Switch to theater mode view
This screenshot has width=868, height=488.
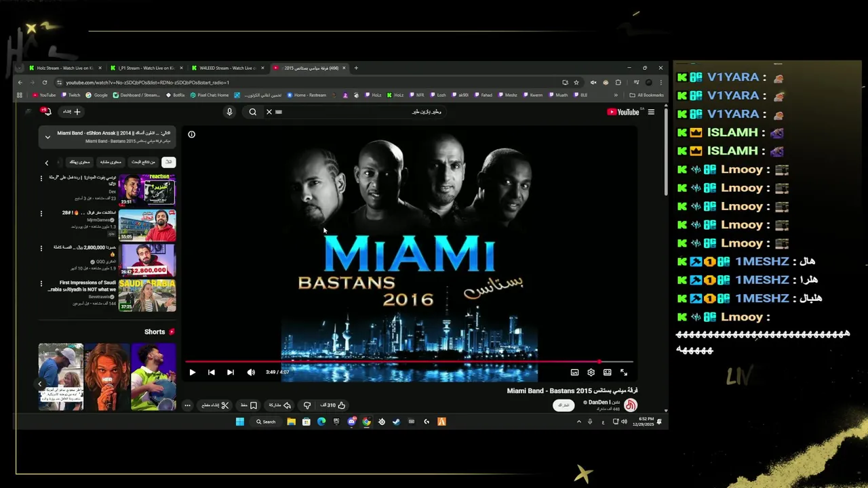pos(607,372)
